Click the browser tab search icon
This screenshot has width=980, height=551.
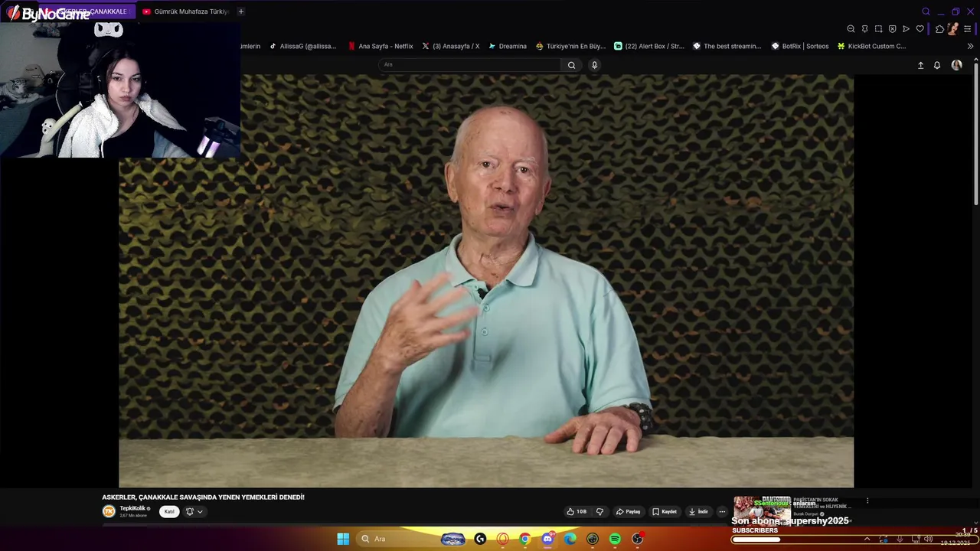coord(926,11)
